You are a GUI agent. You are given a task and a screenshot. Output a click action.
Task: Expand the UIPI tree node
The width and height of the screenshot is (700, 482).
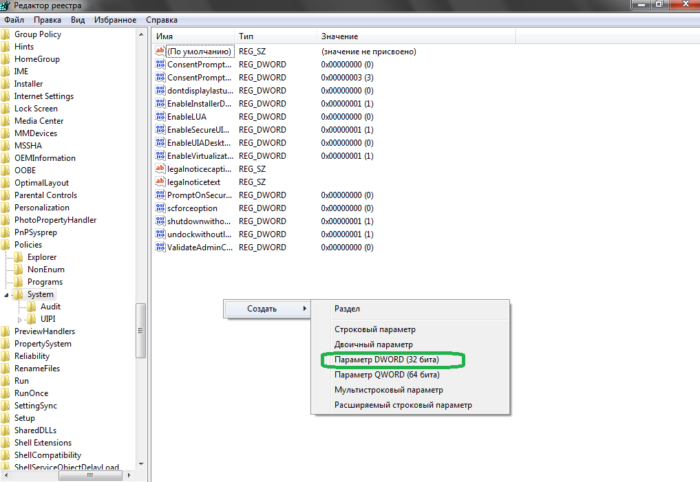21,319
